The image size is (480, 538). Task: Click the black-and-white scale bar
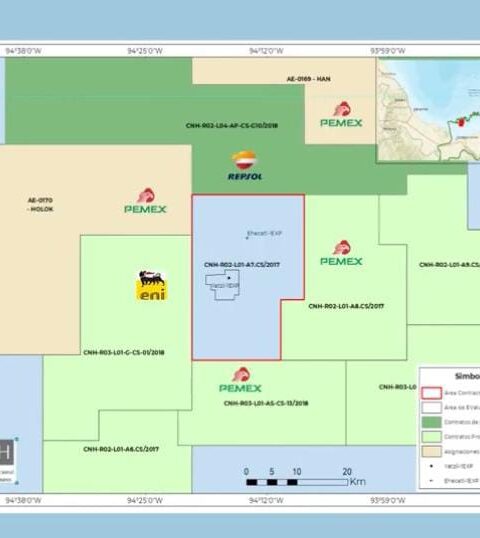point(297,482)
